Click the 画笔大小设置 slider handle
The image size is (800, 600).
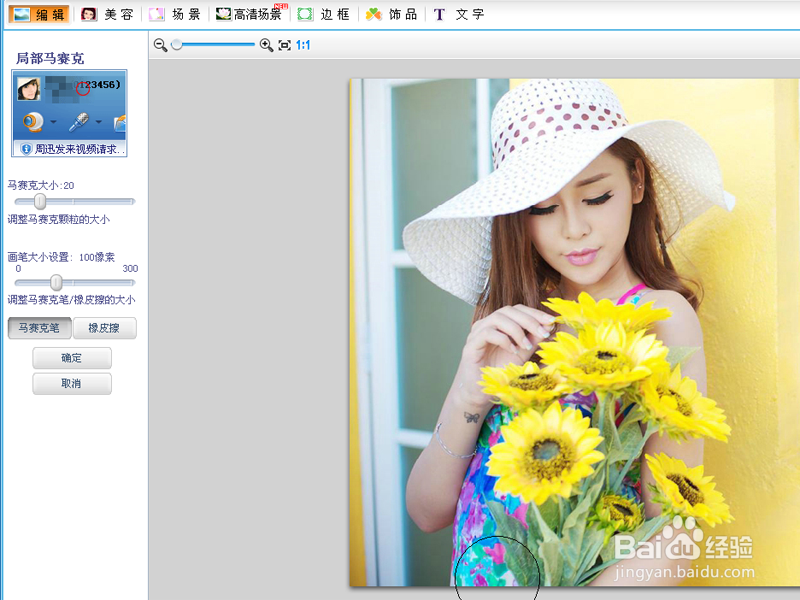click(56, 282)
